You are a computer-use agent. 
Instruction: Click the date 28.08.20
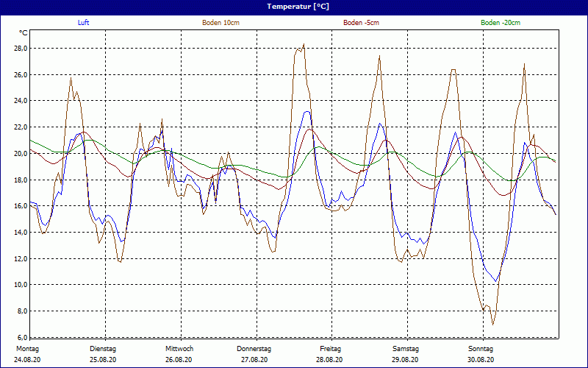point(329,360)
